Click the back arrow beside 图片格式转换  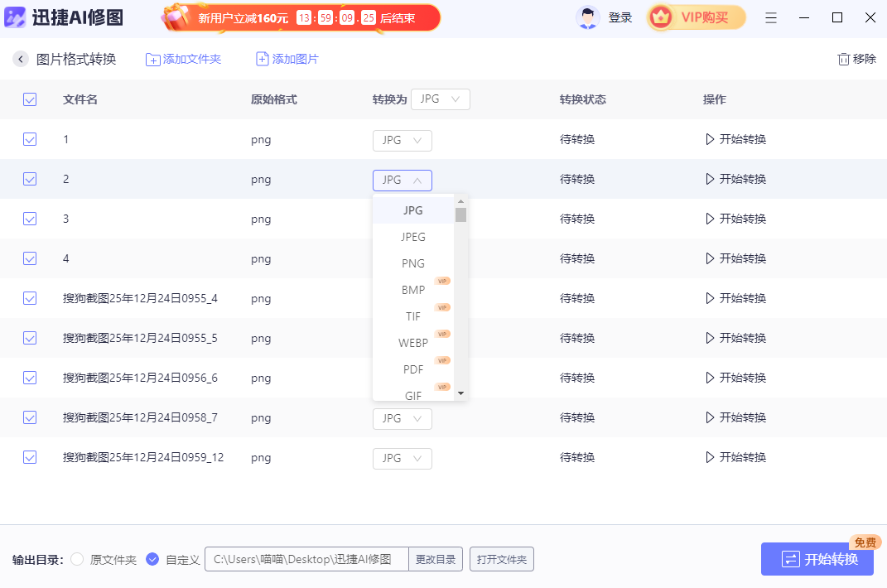tap(20, 59)
